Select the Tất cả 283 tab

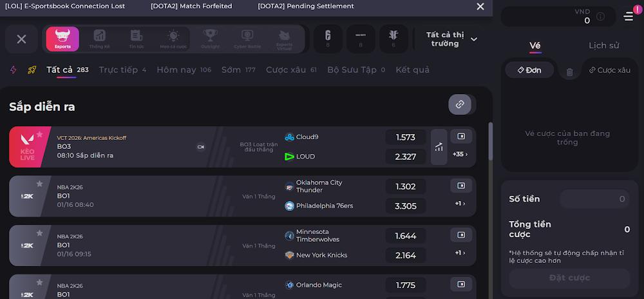68,70
